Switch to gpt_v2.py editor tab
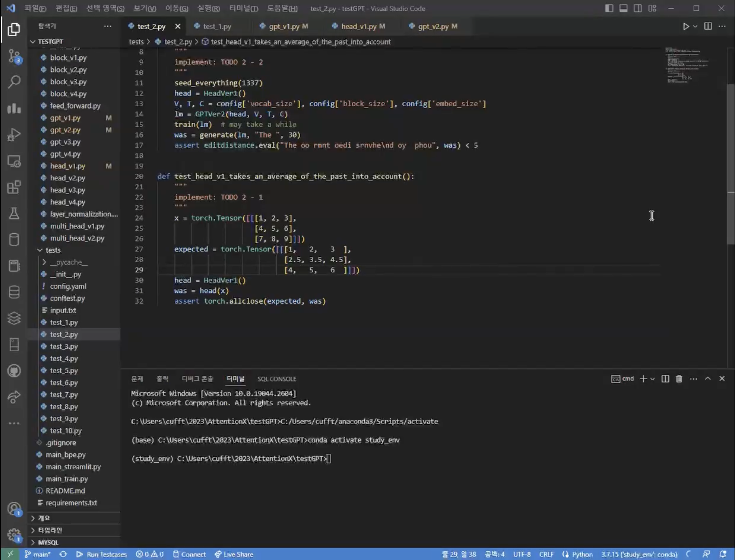 (x=438, y=26)
